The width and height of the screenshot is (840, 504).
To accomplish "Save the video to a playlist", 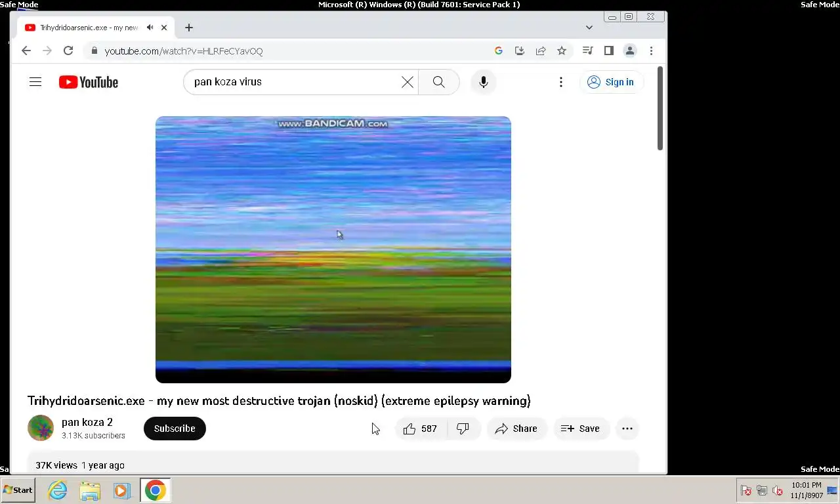I will [581, 429].
